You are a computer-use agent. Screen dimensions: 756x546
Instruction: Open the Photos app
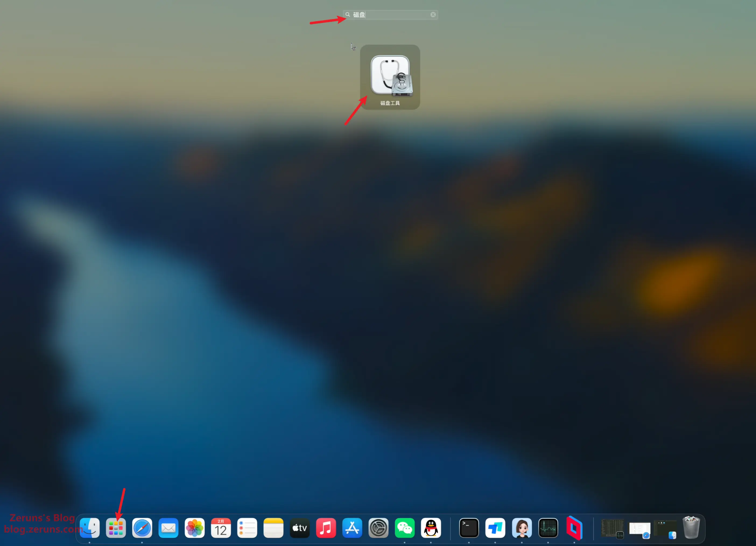pos(195,528)
